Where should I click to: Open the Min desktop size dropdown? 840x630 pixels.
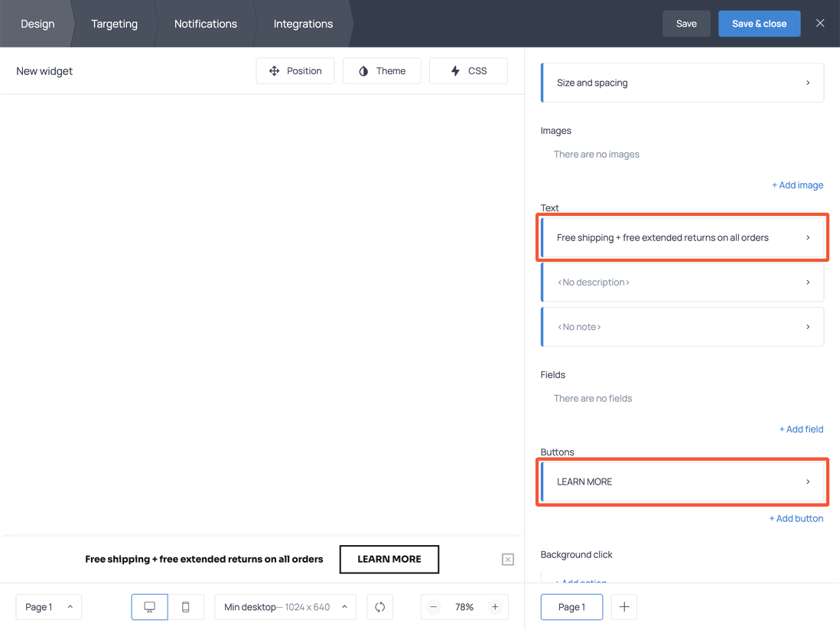pyautogui.click(x=285, y=606)
